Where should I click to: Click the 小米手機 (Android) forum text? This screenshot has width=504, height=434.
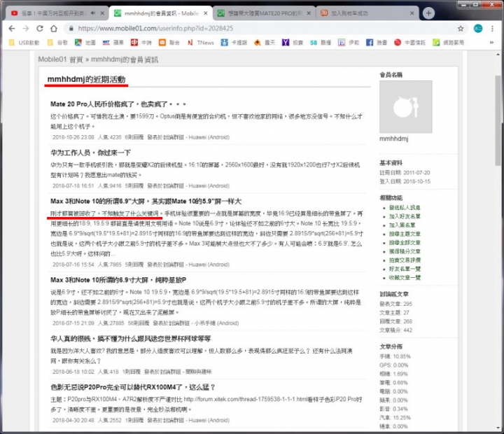point(216,323)
